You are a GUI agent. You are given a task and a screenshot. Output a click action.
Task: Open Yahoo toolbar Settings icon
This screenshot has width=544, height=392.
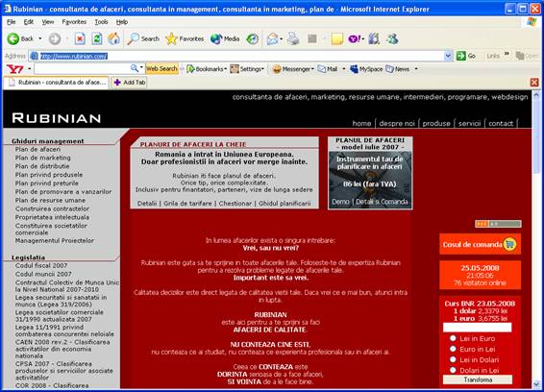[235, 69]
